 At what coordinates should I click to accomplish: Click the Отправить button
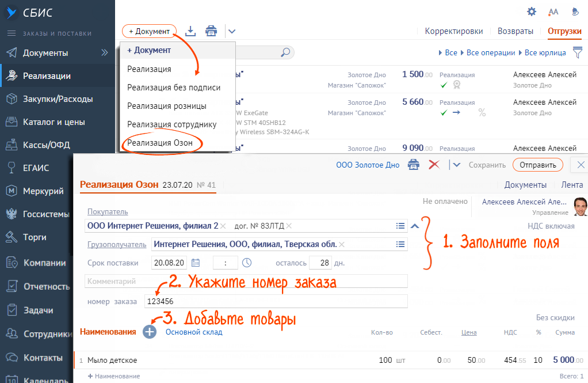click(537, 165)
